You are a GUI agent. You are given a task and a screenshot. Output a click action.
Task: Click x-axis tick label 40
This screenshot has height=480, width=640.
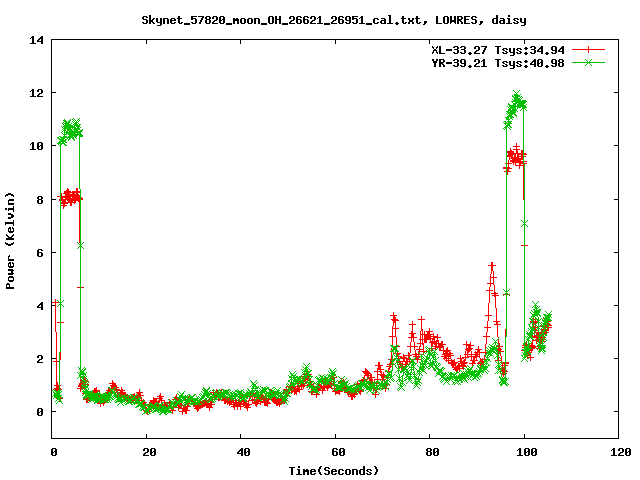(x=244, y=452)
